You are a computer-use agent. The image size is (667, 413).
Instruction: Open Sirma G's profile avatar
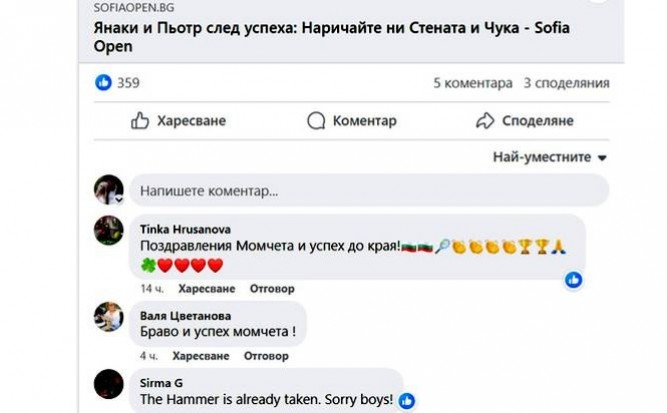[109, 384]
